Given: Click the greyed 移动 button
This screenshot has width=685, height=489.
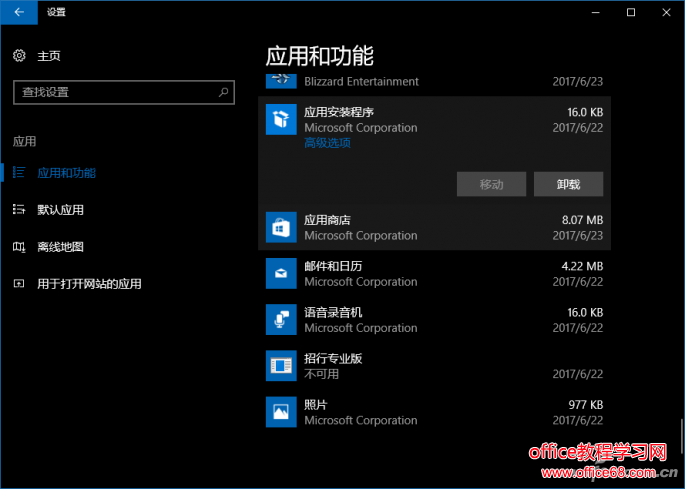Looking at the screenshot, I should click(x=491, y=184).
